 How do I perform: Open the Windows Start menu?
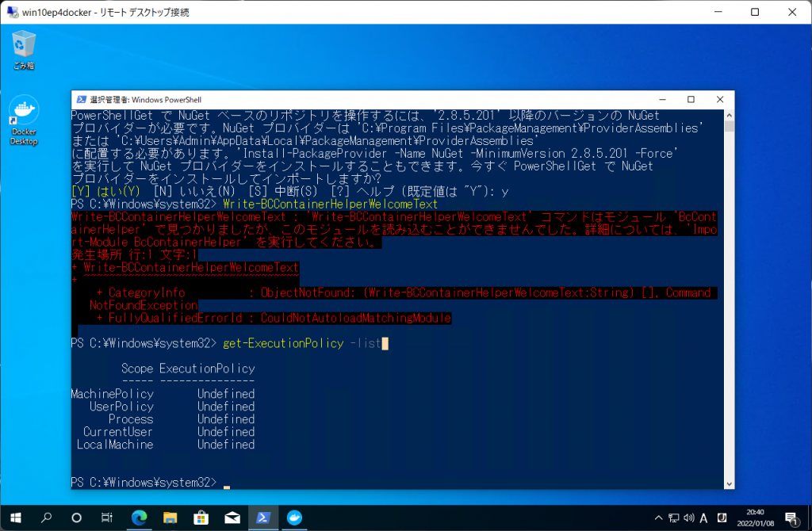(x=16, y=518)
